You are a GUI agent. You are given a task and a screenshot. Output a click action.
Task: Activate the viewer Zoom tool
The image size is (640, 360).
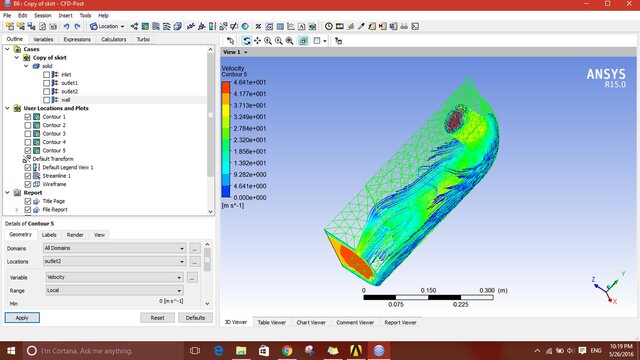point(268,41)
